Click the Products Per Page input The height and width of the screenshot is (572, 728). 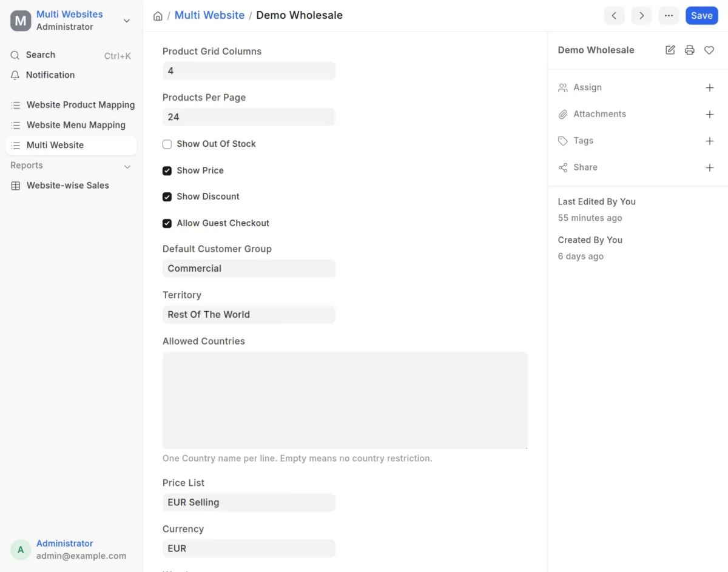tap(249, 117)
